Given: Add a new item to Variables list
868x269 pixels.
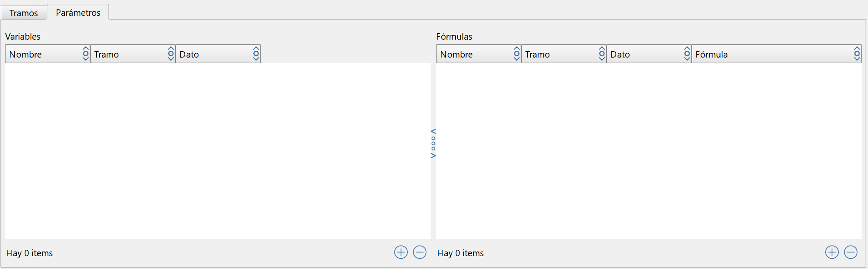Looking at the screenshot, I should pos(401,252).
